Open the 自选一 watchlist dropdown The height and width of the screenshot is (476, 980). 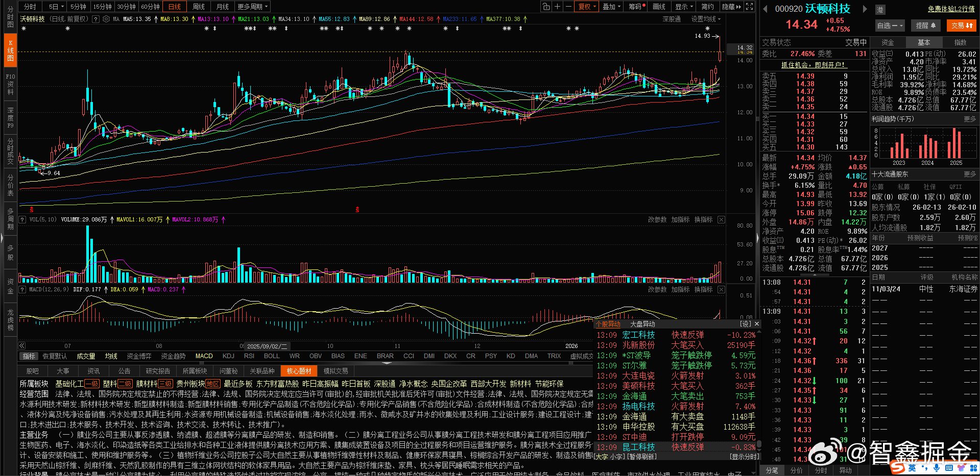(890, 25)
